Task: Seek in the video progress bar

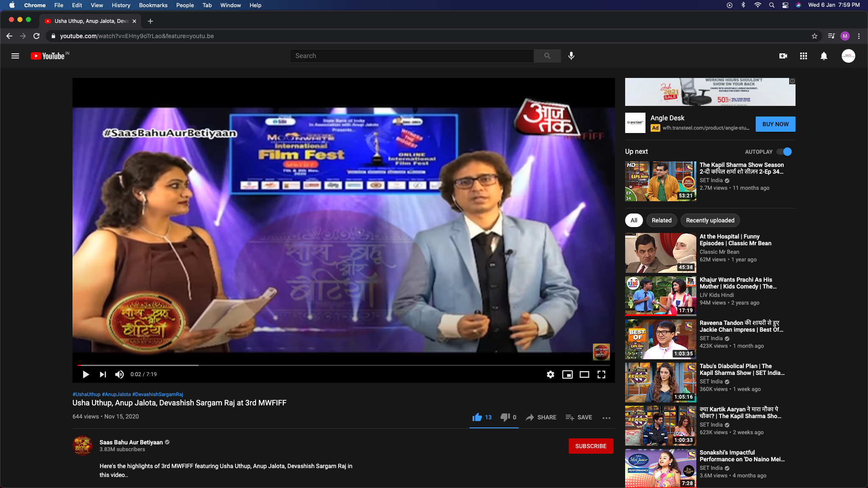Action: (x=344, y=365)
